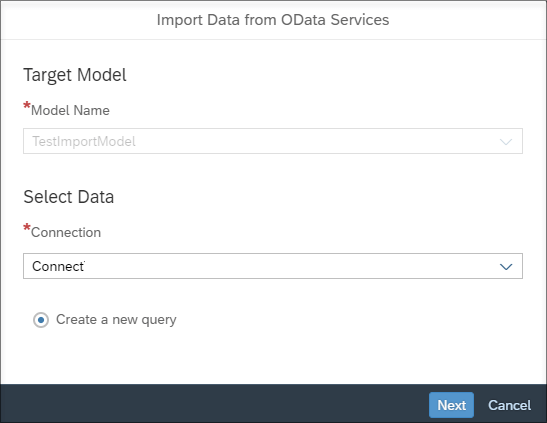Screen dimensions: 547x423
Task: Click the Connection field label
Action: (66, 233)
